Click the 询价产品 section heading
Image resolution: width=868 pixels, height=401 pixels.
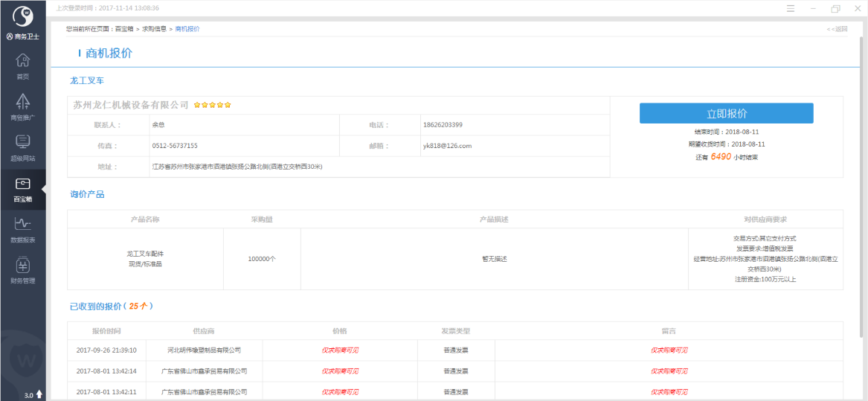click(x=87, y=194)
